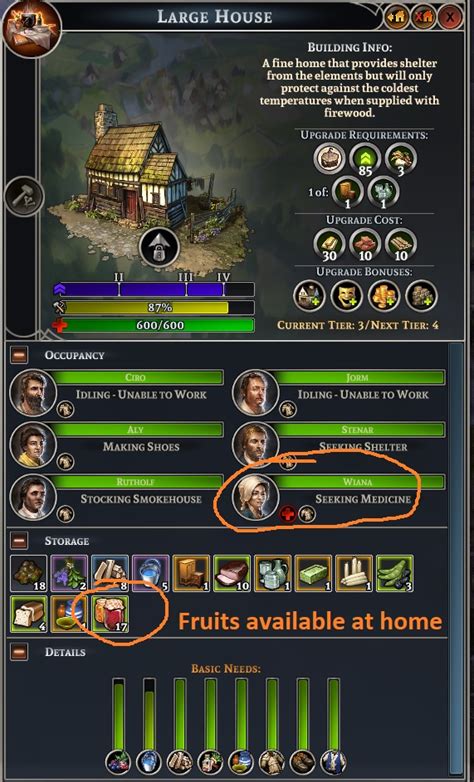Collapse the Storage section

19,541
